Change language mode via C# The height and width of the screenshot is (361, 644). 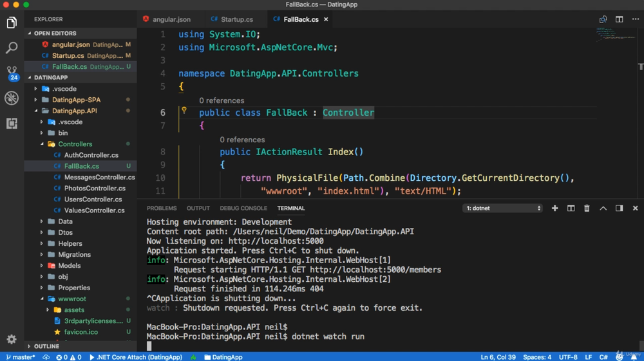[603, 357]
